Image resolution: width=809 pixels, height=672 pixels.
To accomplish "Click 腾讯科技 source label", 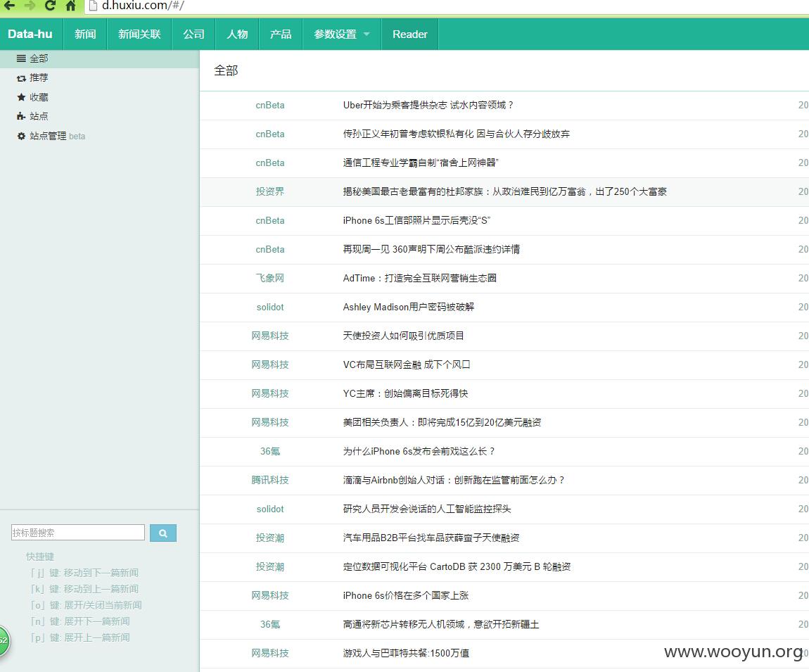I will (270, 481).
